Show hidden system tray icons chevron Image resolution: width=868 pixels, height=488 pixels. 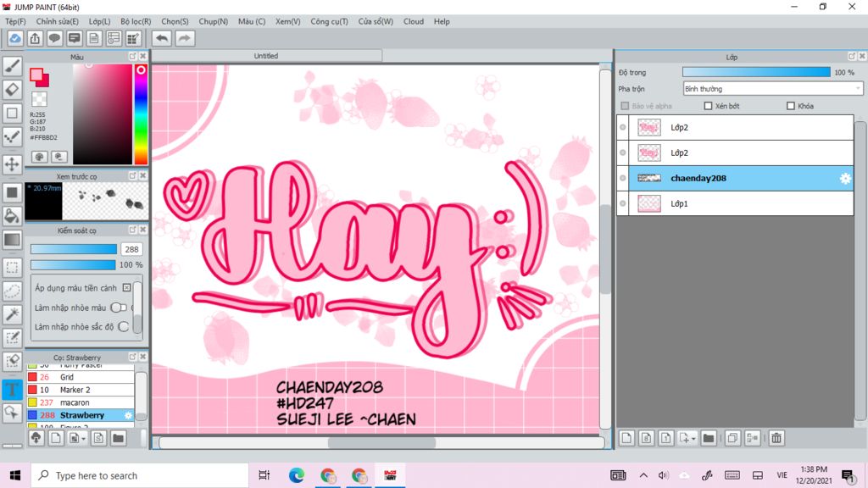coord(643,475)
